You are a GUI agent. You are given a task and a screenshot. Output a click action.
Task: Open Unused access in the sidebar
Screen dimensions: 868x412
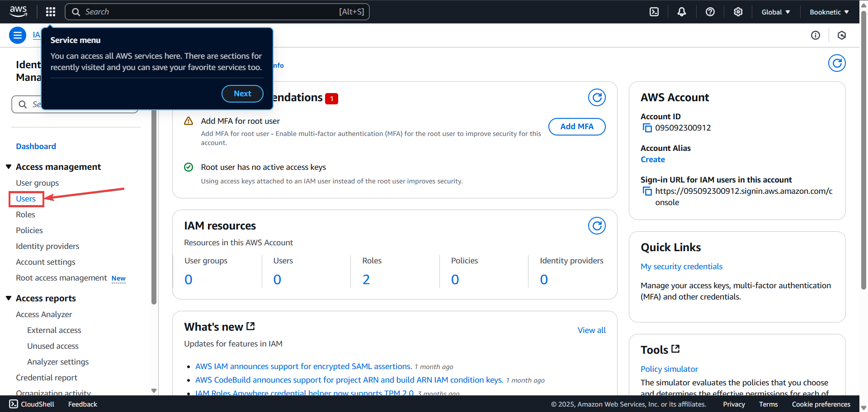click(53, 346)
